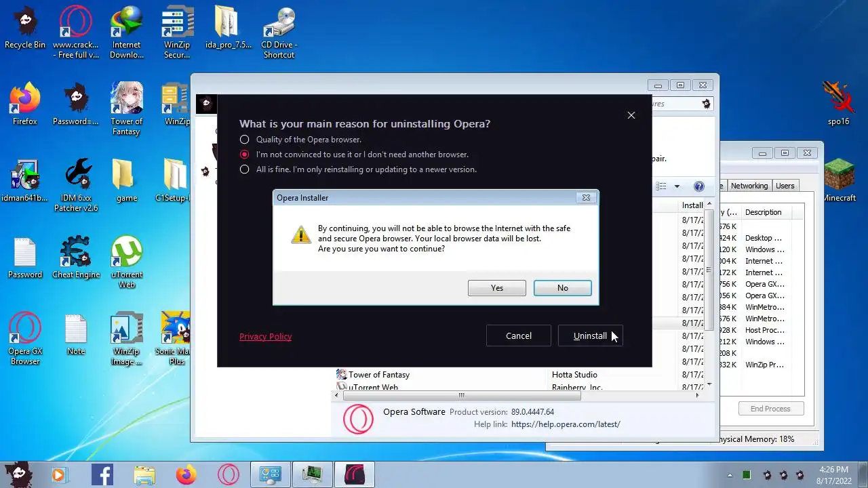Image resolution: width=868 pixels, height=488 pixels.
Task: Open Firefox from the taskbar
Action: (x=186, y=475)
